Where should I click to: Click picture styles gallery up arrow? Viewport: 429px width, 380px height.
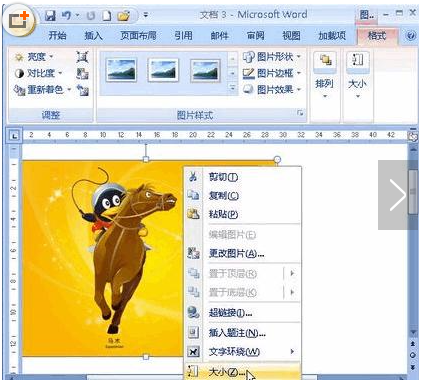coord(233,59)
